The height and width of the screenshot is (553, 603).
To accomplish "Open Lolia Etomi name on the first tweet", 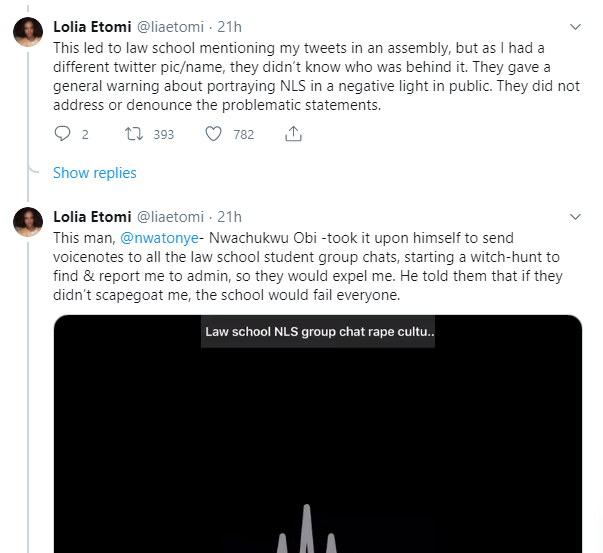I will click(x=92, y=27).
